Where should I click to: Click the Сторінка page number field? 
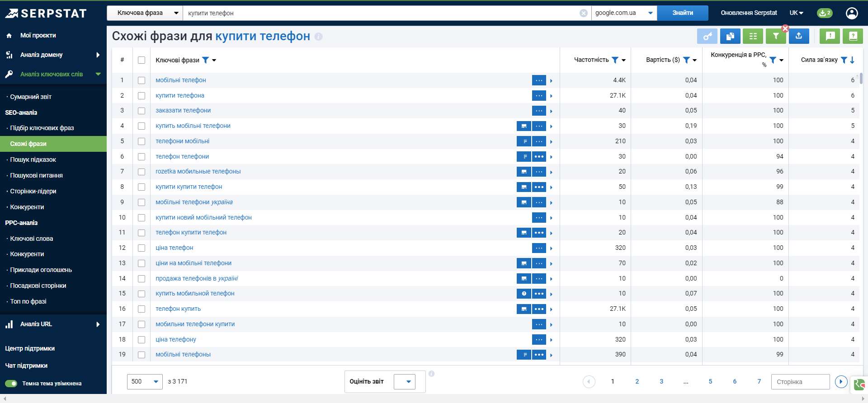(800, 382)
